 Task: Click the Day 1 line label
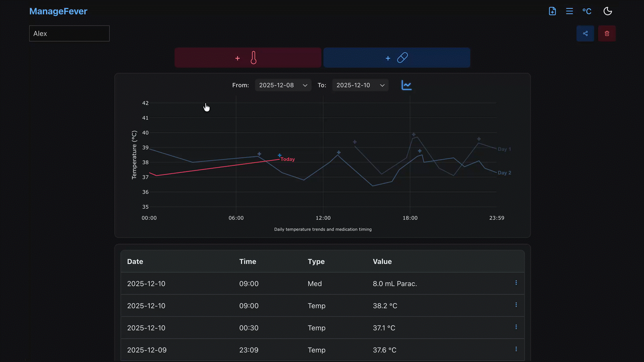504,149
